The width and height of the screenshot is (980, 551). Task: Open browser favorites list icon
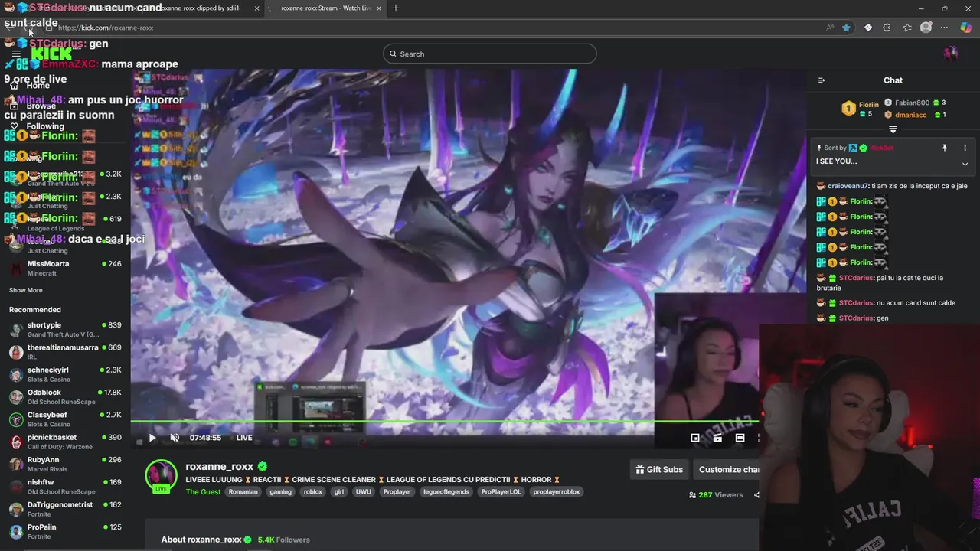907,28
